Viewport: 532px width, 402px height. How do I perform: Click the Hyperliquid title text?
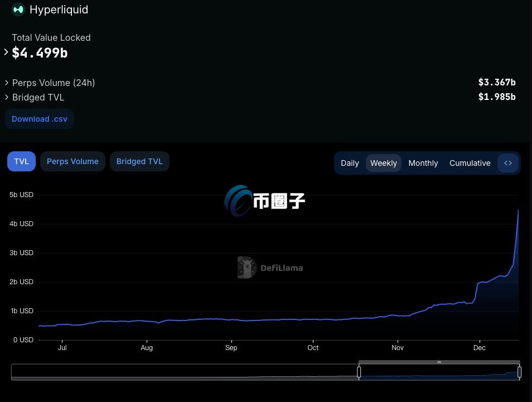point(59,9)
